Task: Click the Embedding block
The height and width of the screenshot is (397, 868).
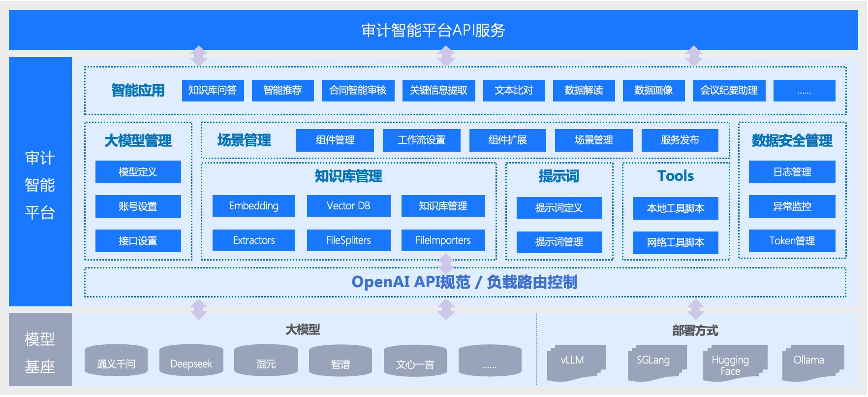Action: [x=254, y=206]
